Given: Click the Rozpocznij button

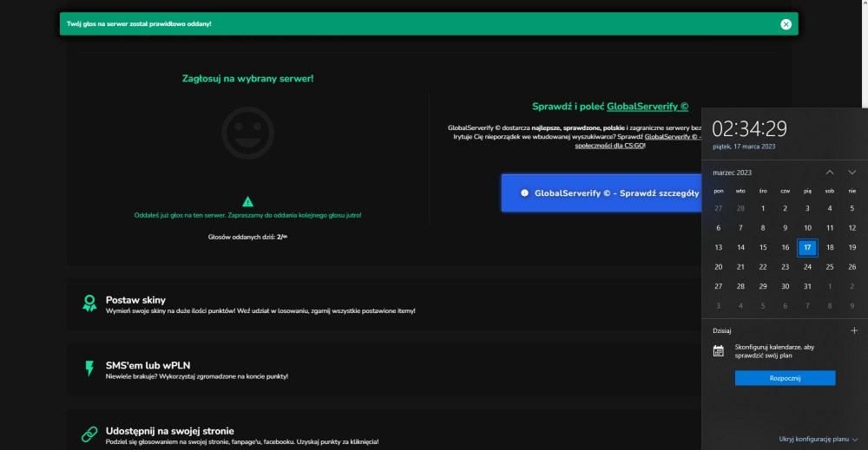Looking at the screenshot, I should (785, 378).
